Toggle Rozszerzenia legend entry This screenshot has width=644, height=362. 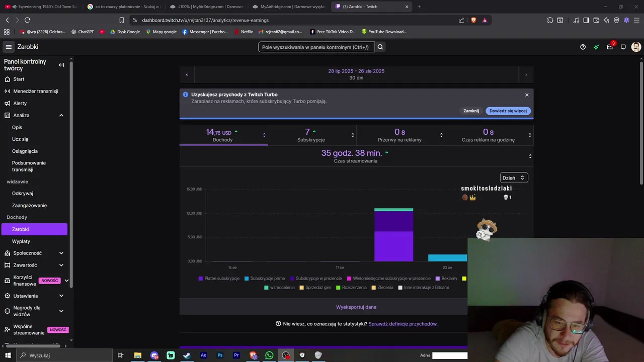point(352,288)
